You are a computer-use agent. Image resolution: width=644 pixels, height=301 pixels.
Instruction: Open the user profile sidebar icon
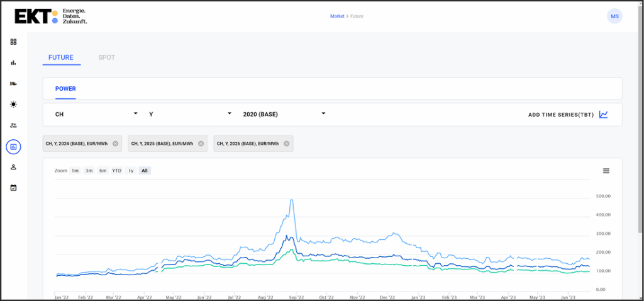pyautogui.click(x=14, y=167)
